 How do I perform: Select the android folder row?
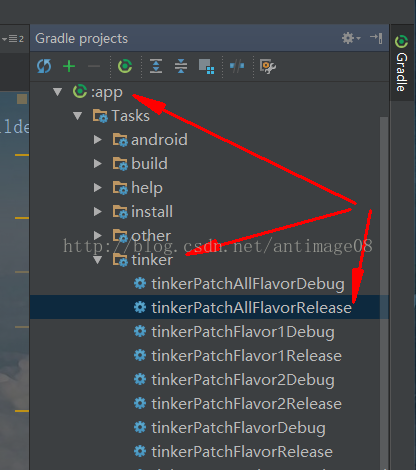pos(209,140)
